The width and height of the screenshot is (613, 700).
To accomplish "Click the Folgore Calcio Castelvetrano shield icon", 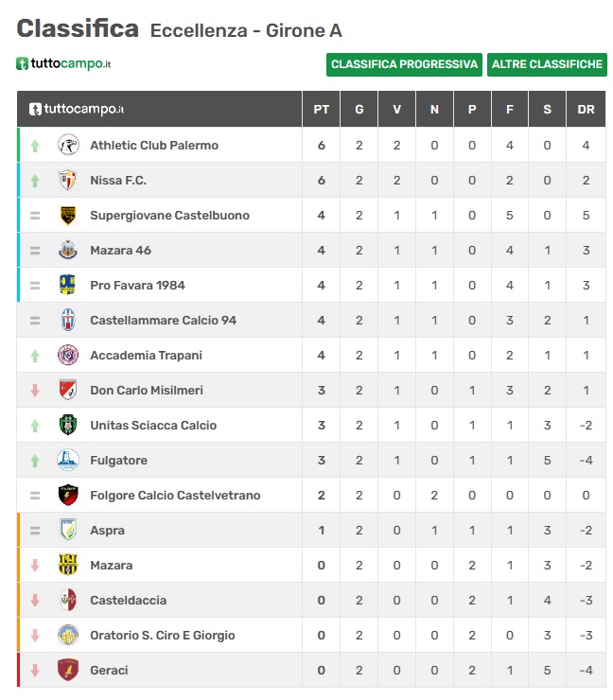I will point(68,495).
